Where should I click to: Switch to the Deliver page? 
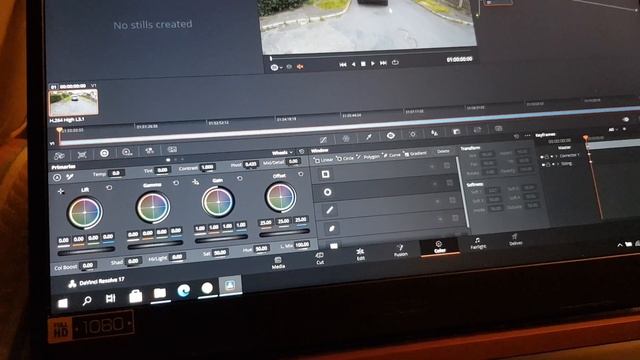tap(515, 240)
